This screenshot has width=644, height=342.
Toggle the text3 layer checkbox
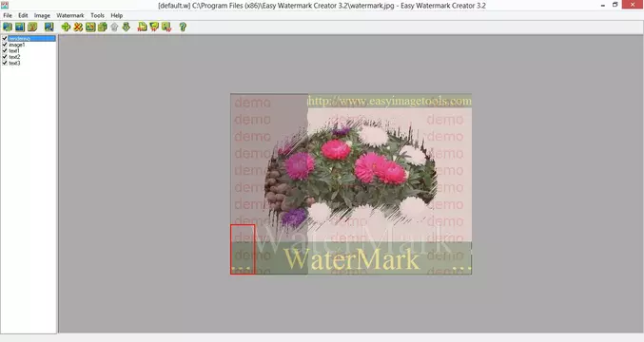(5, 63)
